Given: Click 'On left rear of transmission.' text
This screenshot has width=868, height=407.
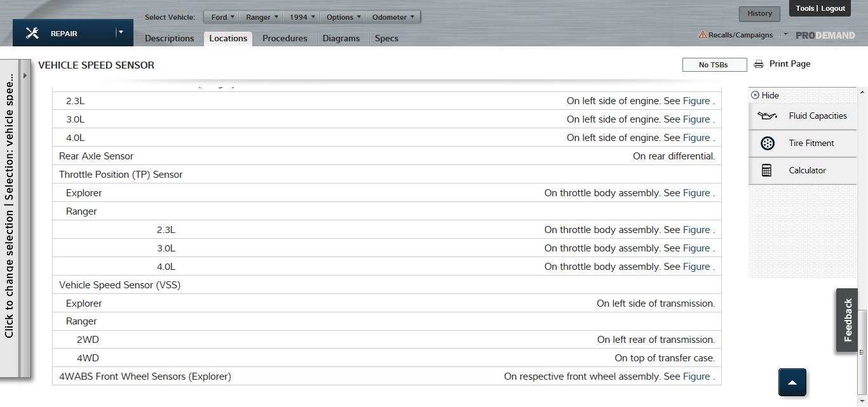Looking at the screenshot, I should coord(656,340).
